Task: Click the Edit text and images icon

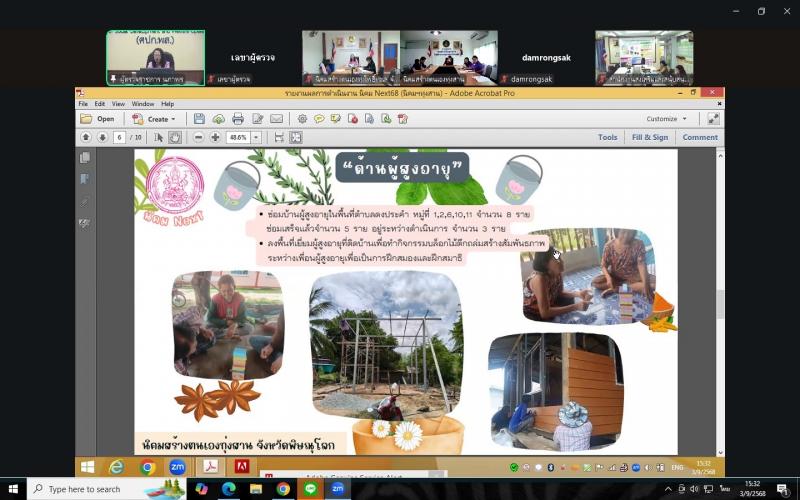Action: [x=258, y=119]
